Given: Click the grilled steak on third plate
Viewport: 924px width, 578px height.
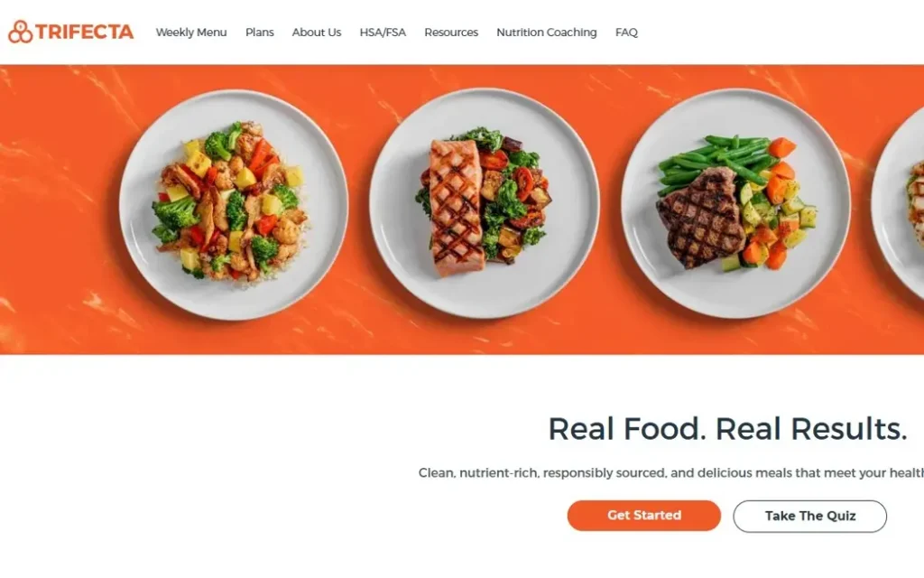Looking at the screenshot, I should 701,218.
